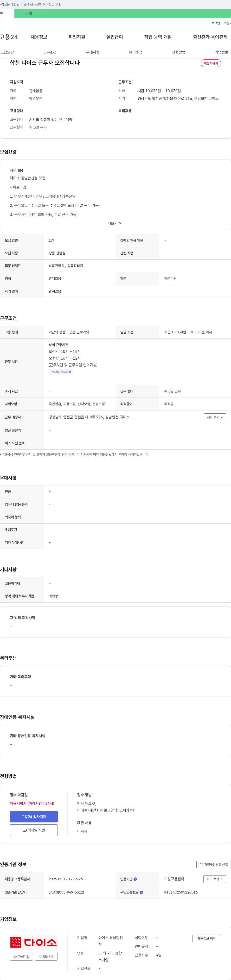Report posting with 거짓구인광고 신고

pos(213,864)
